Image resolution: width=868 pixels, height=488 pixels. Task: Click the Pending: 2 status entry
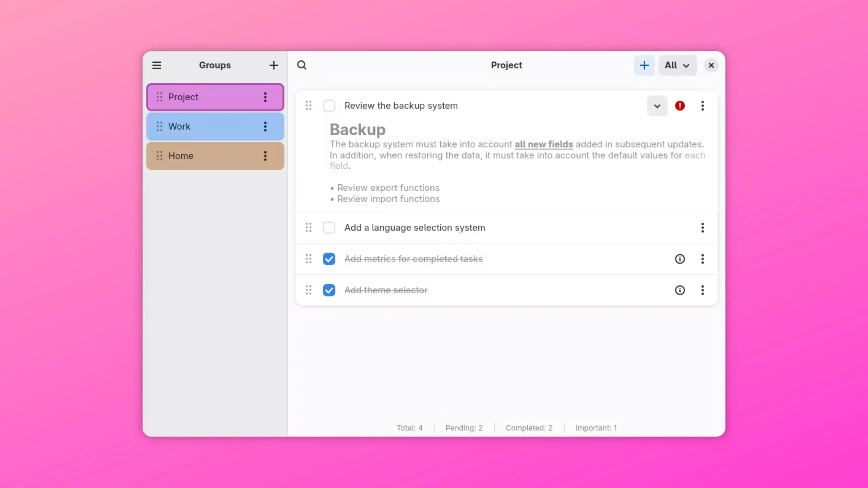(x=464, y=428)
